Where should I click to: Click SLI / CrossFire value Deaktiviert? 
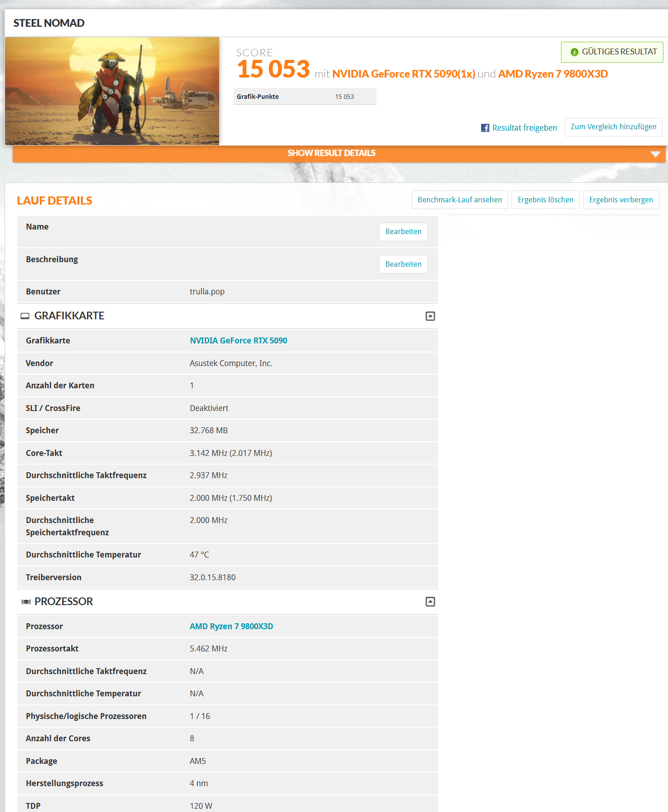coord(209,408)
